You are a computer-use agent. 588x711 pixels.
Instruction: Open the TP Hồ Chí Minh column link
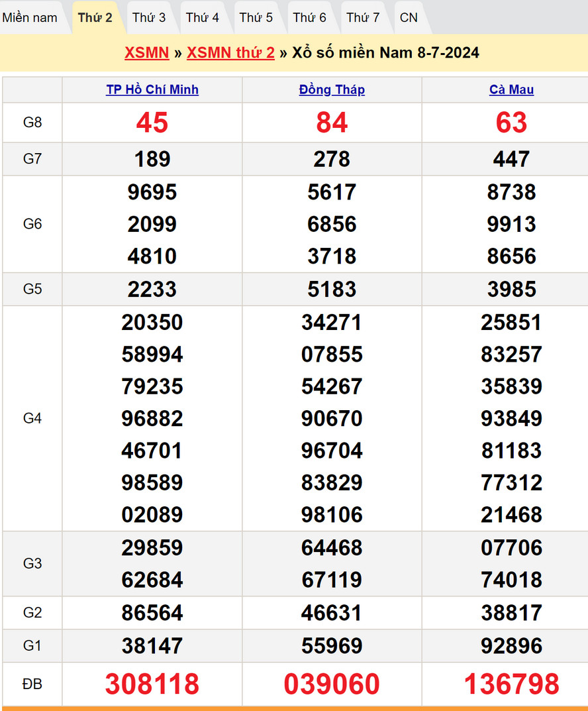(152, 89)
